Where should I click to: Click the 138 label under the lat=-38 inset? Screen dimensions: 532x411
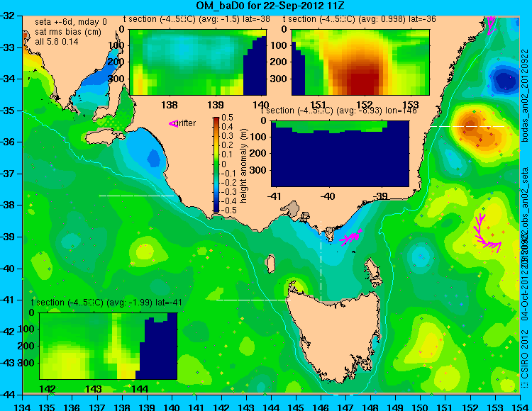[x=170, y=105]
